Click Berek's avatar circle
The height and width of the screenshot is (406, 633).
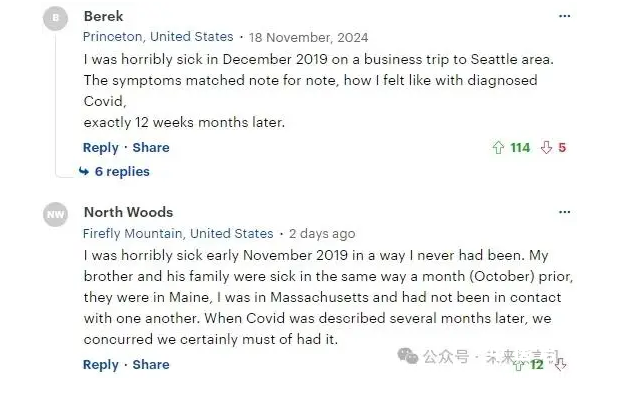click(x=55, y=18)
